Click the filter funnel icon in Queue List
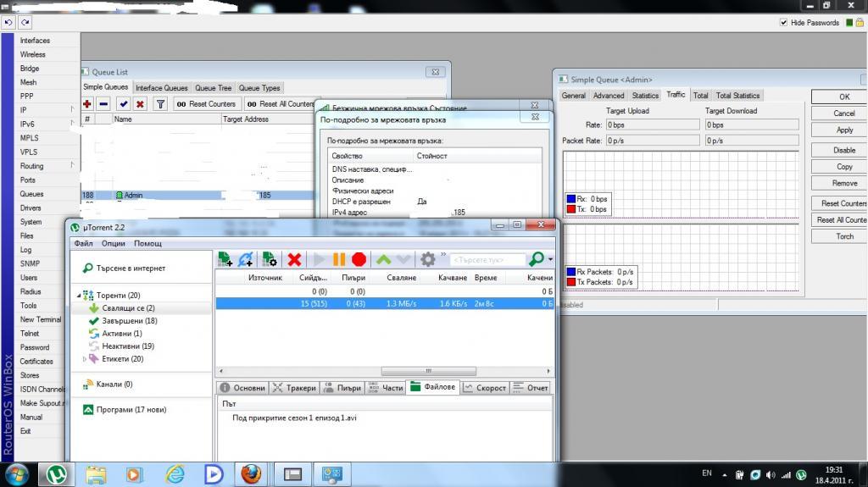Viewport: 868px width, 487px height. (159, 104)
